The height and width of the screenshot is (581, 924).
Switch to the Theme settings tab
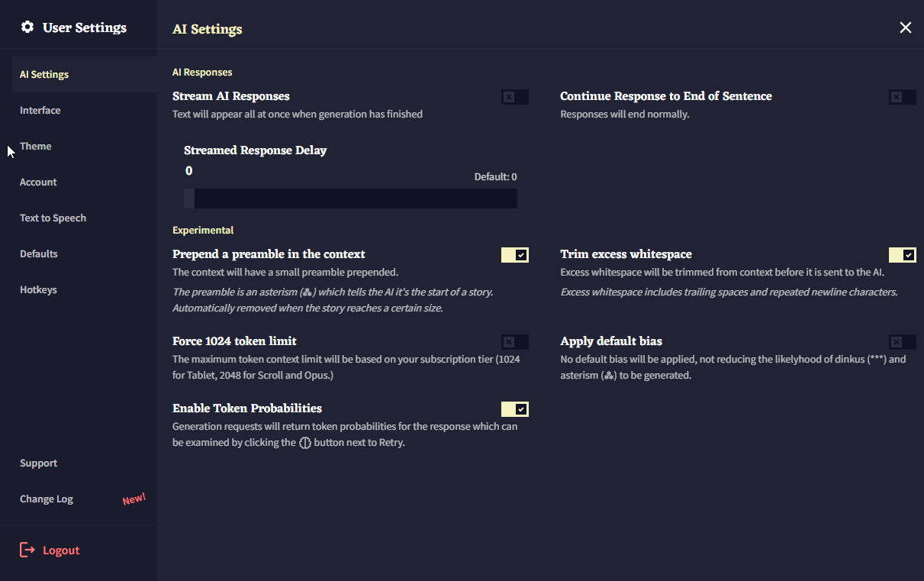36,147
